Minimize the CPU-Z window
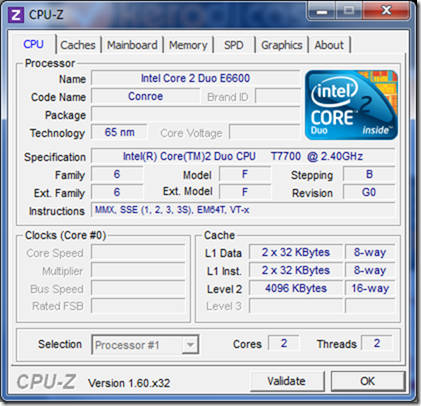Screen dimensions: 421x406 coord(322,11)
